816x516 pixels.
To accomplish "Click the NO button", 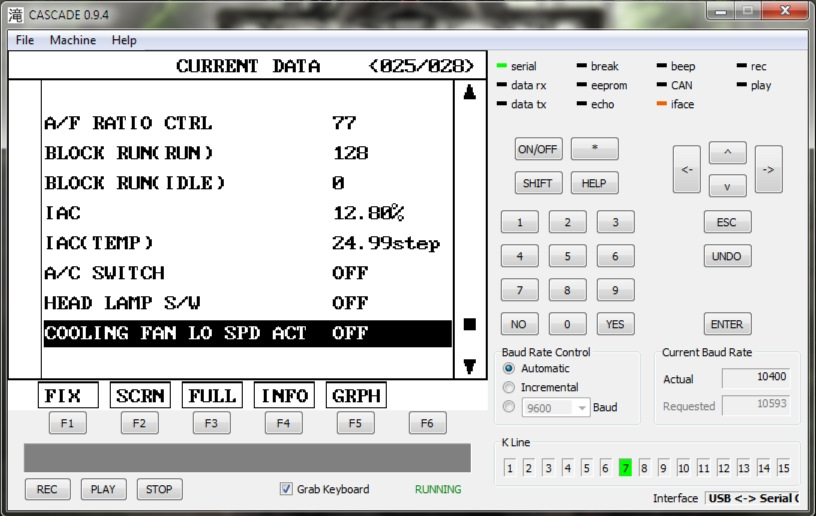I will click(x=519, y=324).
